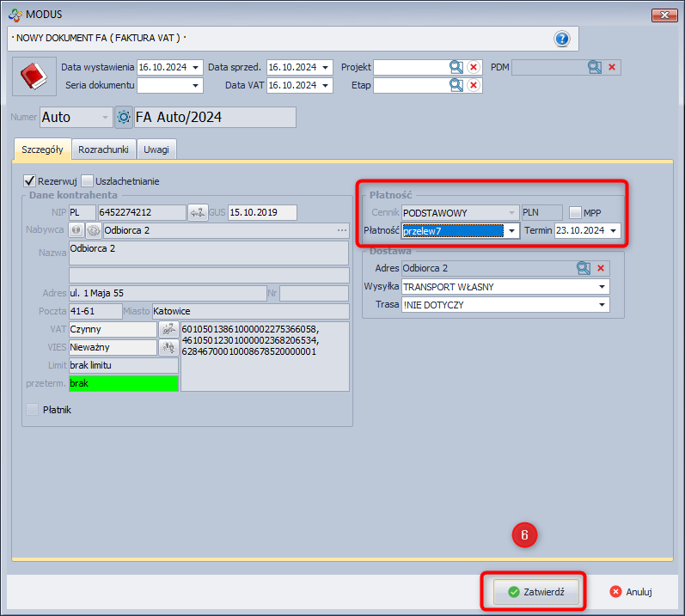
Task: Click the VAT status check icon
Action: [168, 329]
